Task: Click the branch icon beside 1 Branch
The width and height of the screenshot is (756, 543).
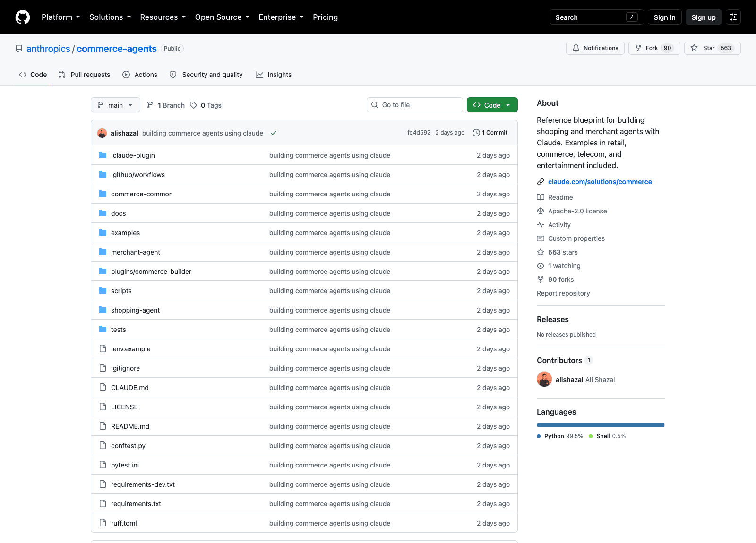Action: click(x=150, y=105)
